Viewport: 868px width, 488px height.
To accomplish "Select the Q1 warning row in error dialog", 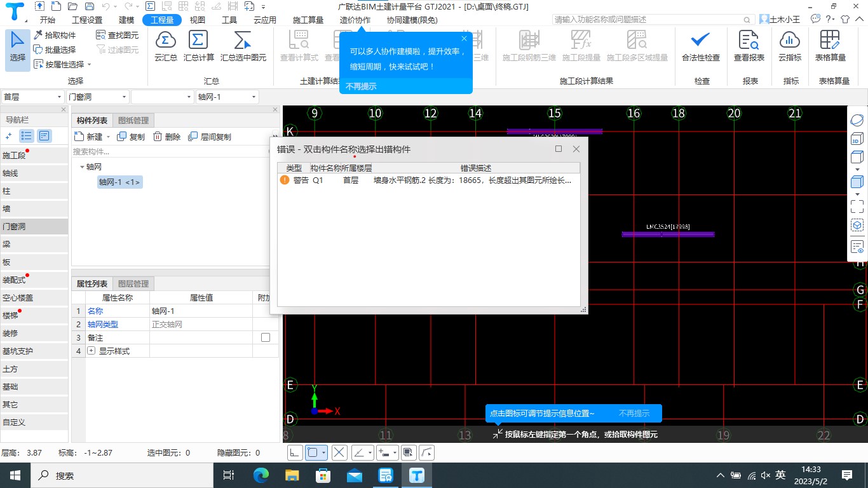I will click(x=428, y=180).
